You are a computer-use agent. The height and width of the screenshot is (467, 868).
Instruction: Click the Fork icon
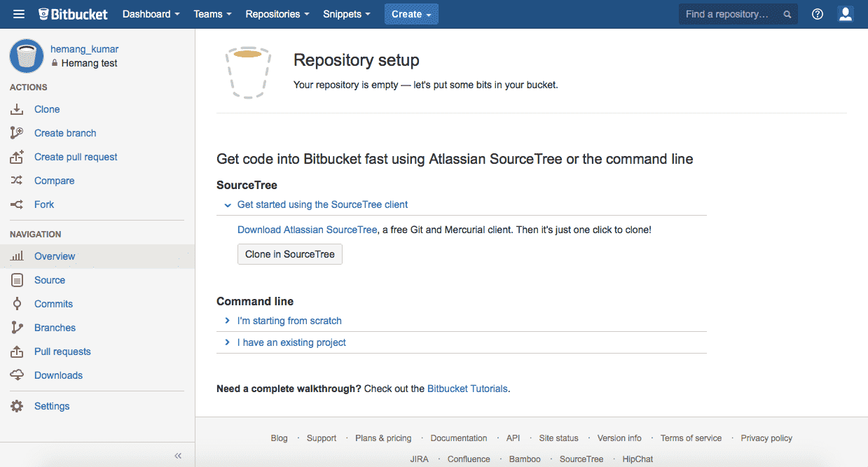click(x=18, y=204)
